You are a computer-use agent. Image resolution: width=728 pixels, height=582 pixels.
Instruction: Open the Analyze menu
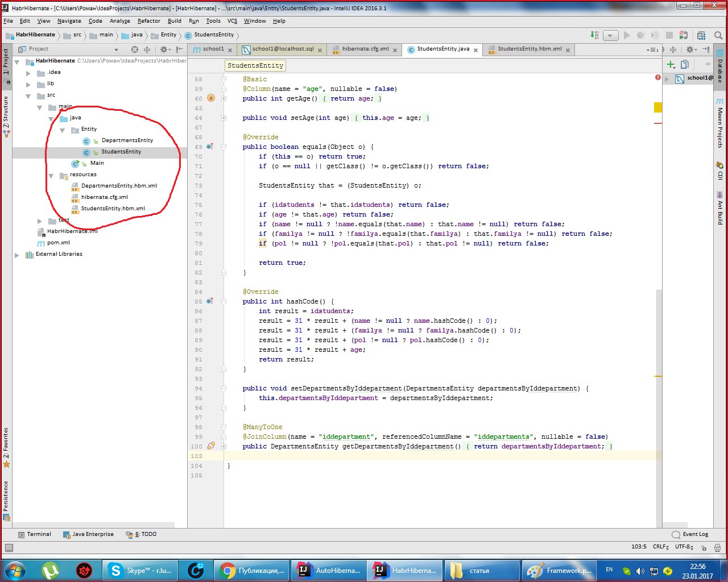coord(120,21)
